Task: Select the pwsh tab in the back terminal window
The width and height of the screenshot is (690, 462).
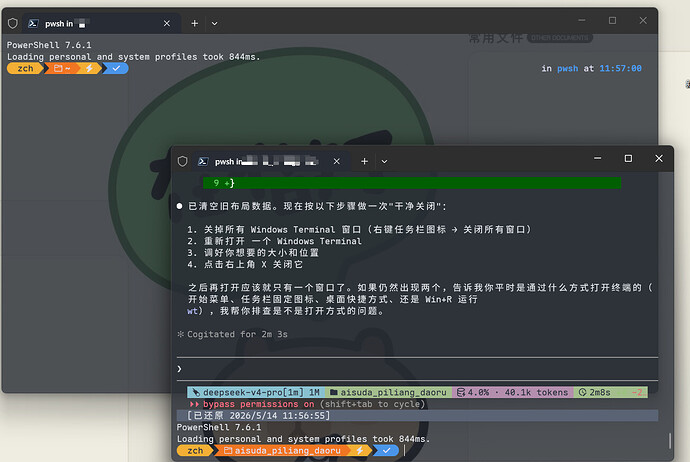Action: click(101, 23)
